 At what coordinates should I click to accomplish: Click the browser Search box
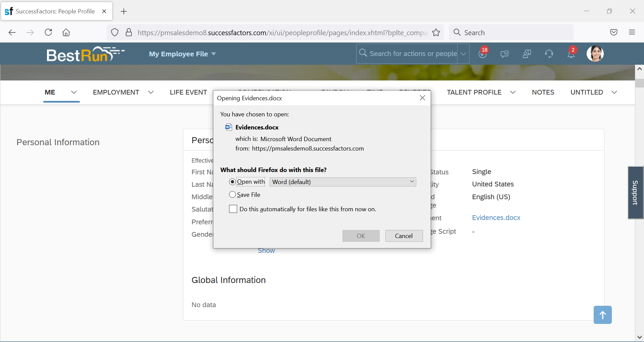[x=511, y=33]
